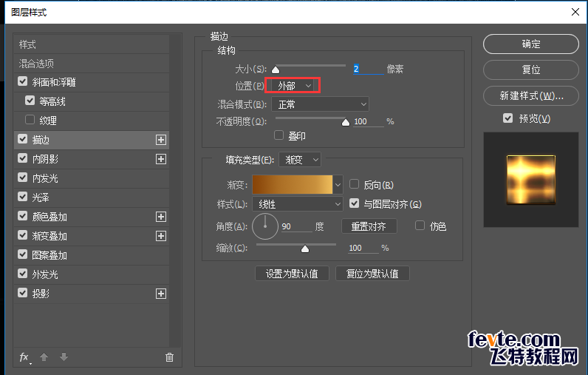Enable the 叠印 checkbox
This screenshot has width=588, height=375.
coord(278,135)
